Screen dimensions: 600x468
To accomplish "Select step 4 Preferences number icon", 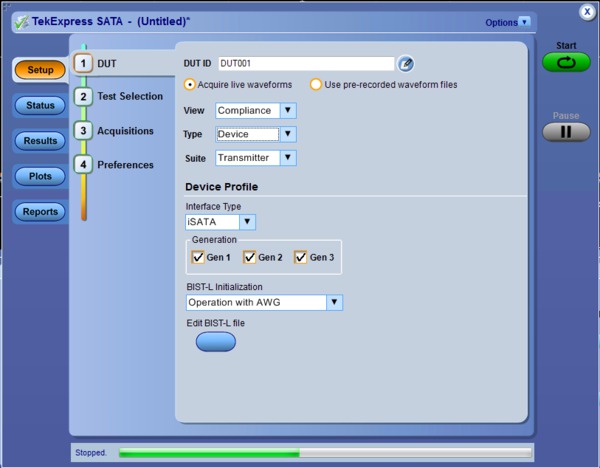I will coord(84,165).
